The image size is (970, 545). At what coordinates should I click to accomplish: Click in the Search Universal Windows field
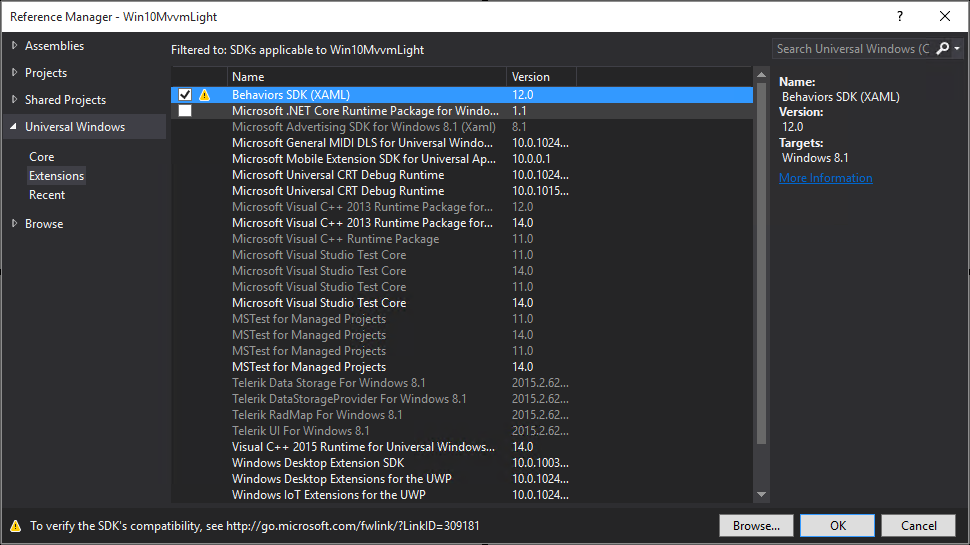coord(853,48)
